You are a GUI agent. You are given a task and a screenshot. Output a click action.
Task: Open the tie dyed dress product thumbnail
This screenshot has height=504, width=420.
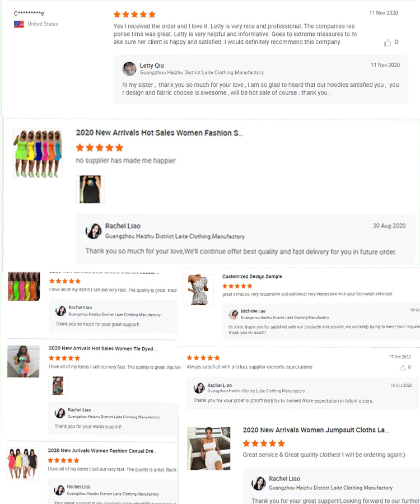pyautogui.click(x=24, y=361)
